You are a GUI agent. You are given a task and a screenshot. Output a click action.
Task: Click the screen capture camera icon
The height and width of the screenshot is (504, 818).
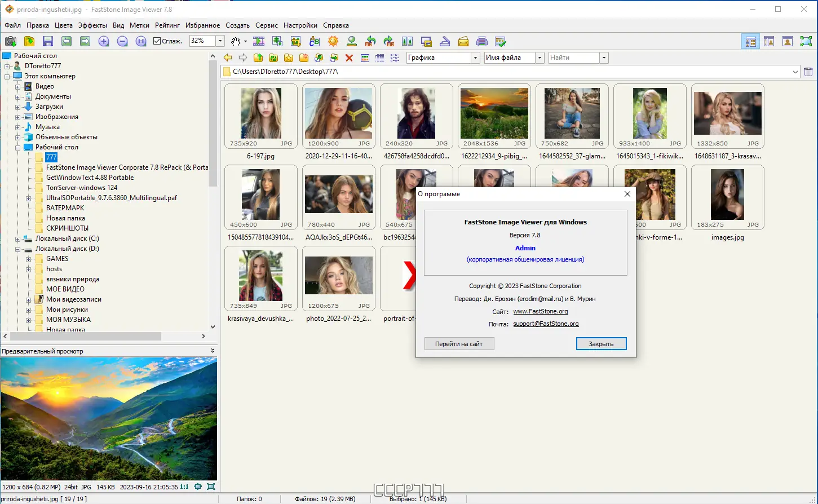(x=11, y=41)
